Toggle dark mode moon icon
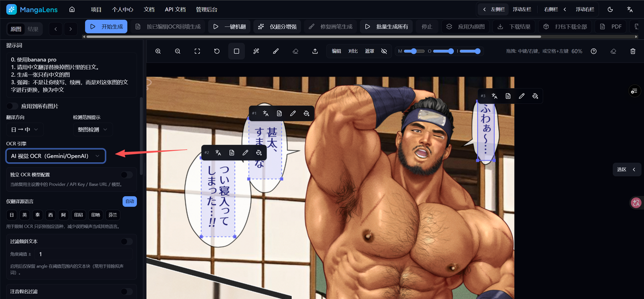This screenshot has width=644, height=299. (610, 10)
